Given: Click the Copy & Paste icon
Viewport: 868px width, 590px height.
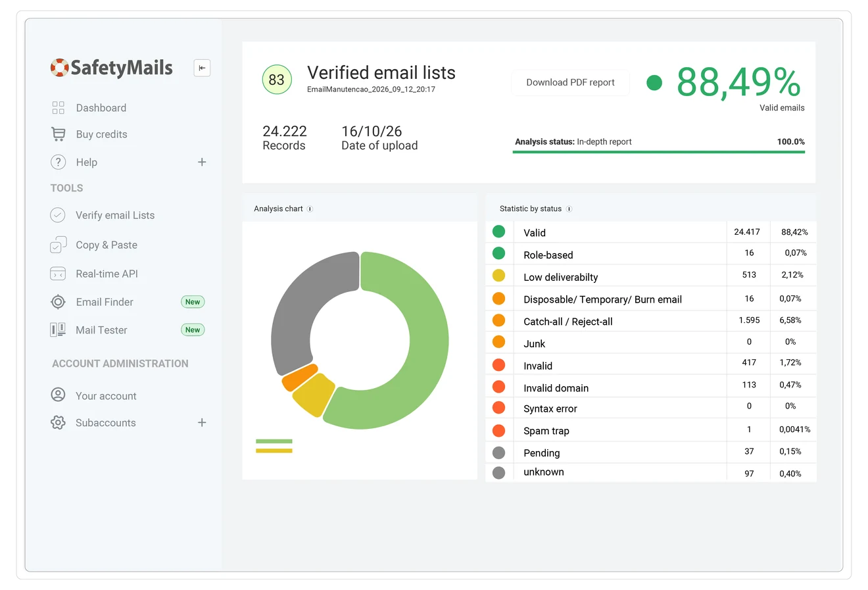Looking at the screenshot, I should (58, 245).
